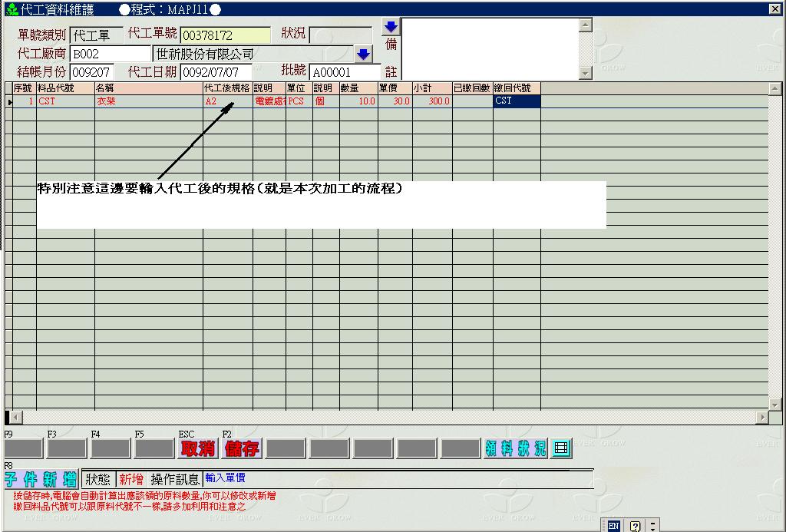Click the 代工單號 field with 00378172

pos(226,35)
